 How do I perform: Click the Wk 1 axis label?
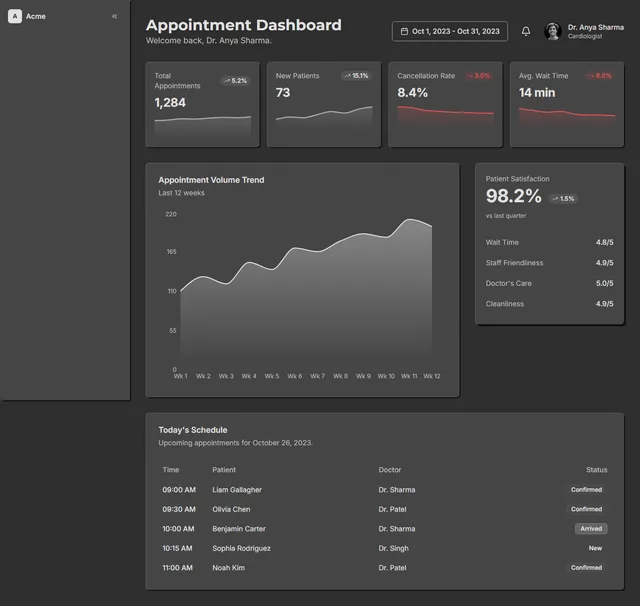point(180,376)
